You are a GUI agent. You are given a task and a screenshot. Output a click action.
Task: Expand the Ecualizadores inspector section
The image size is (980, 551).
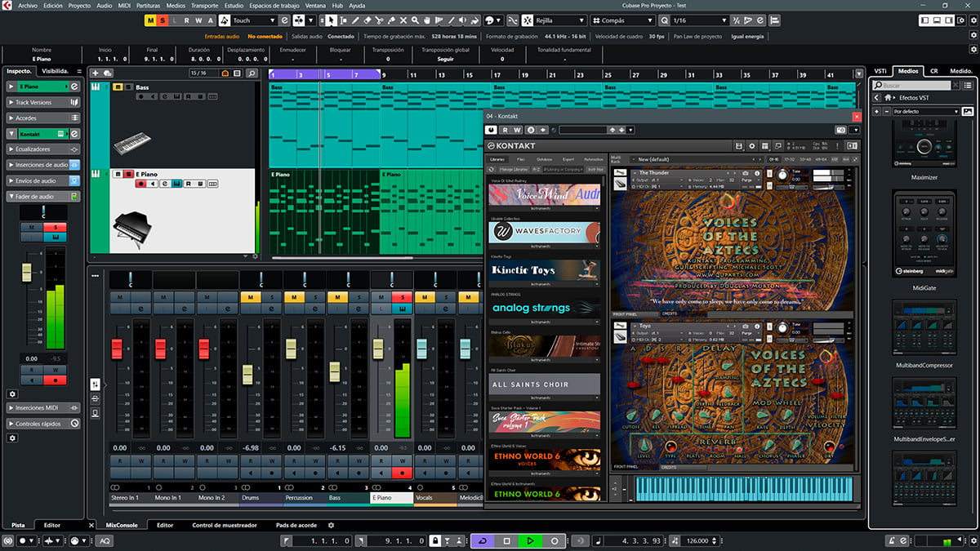coord(43,149)
